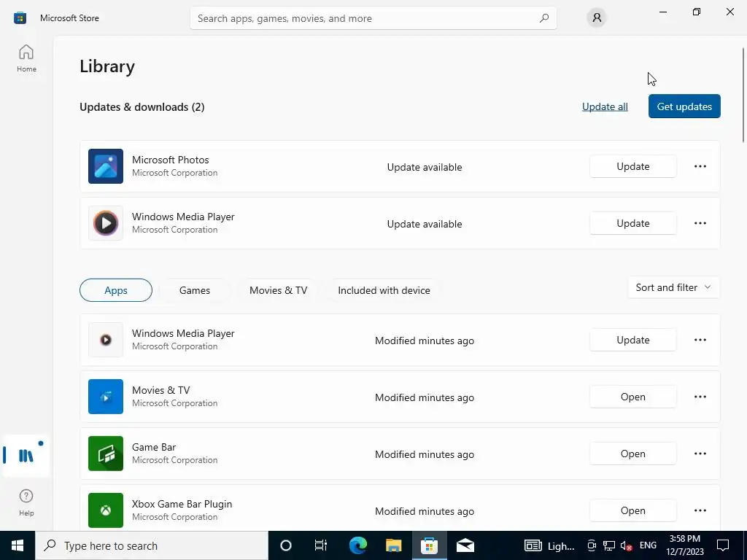
Task: Click the Get updates button
Action: click(684, 106)
